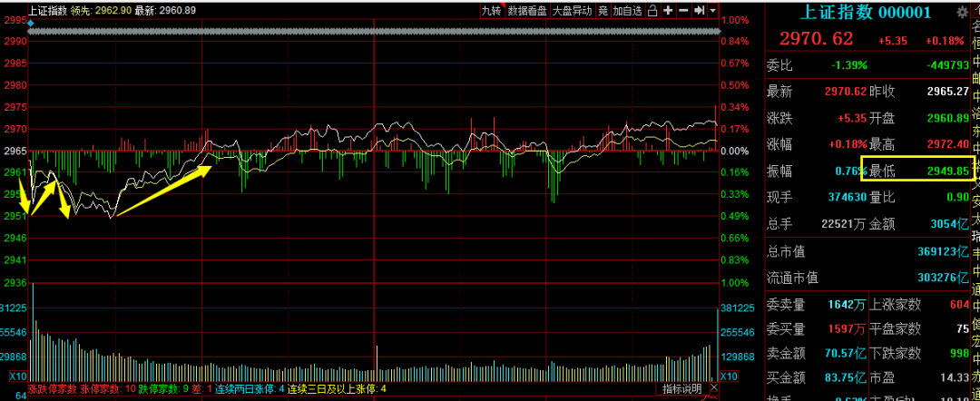This screenshot has width=980, height=401.
Task: Click the 委比 -1.39% row value
Action: 848,65
